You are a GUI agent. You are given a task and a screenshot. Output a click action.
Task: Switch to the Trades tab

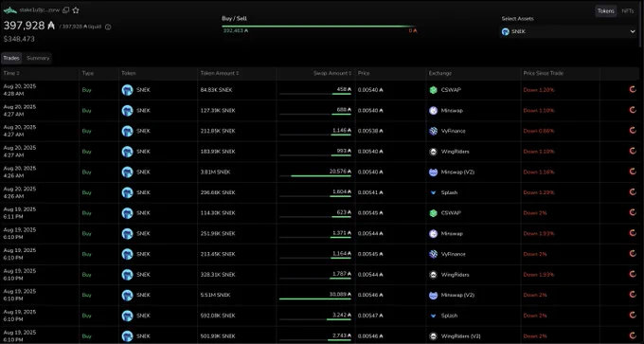[x=11, y=58]
